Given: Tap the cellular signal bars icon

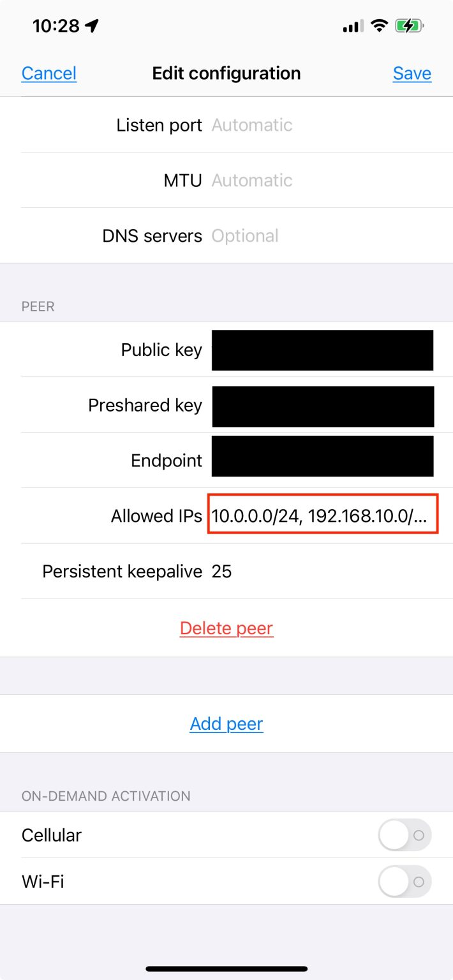Looking at the screenshot, I should tap(353, 25).
